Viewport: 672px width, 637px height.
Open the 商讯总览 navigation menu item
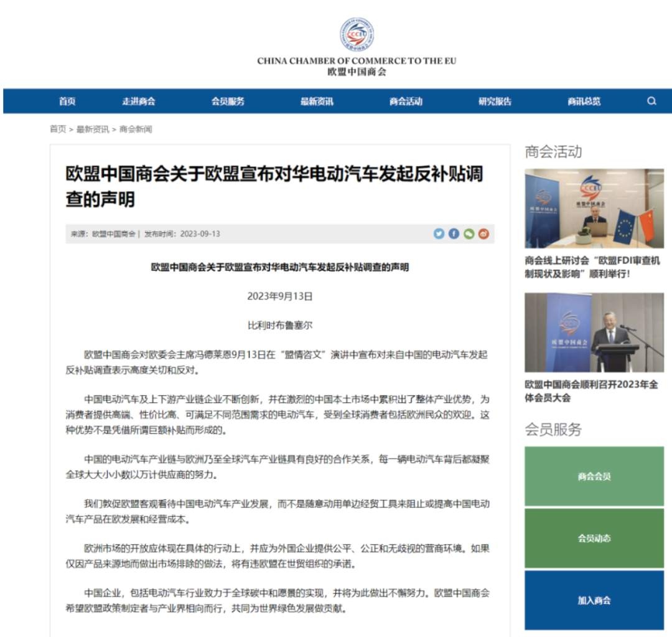[x=584, y=101]
